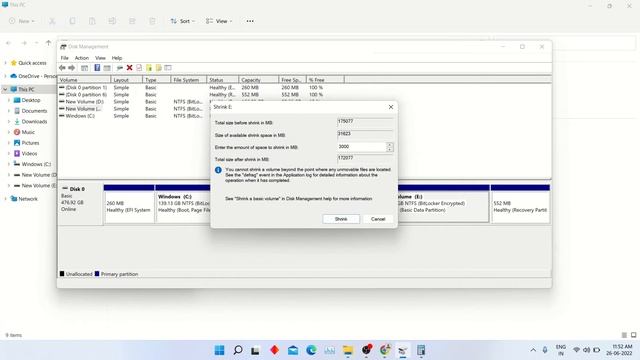The width and height of the screenshot is (640, 360).
Task: Expand Network tree node
Action: (5, 199)
